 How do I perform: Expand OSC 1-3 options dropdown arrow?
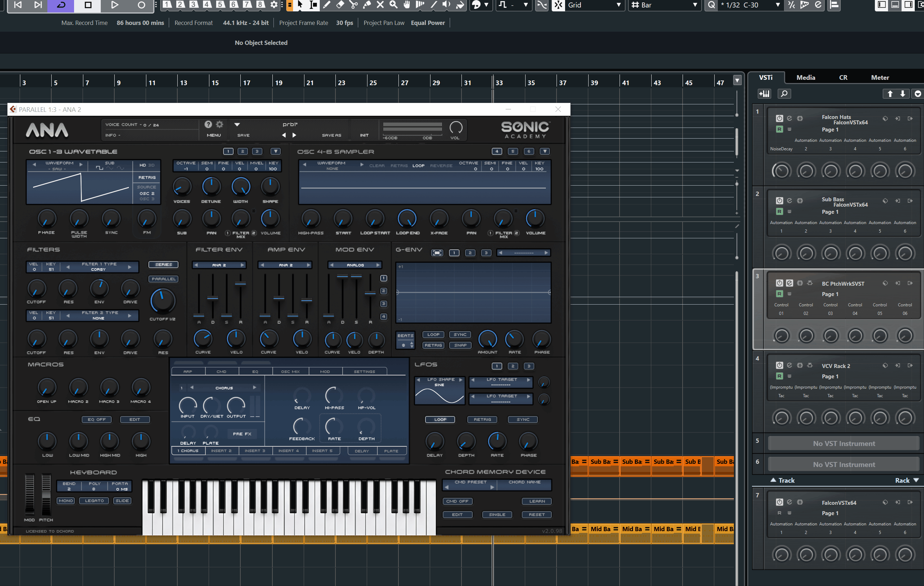pos(276,151)
